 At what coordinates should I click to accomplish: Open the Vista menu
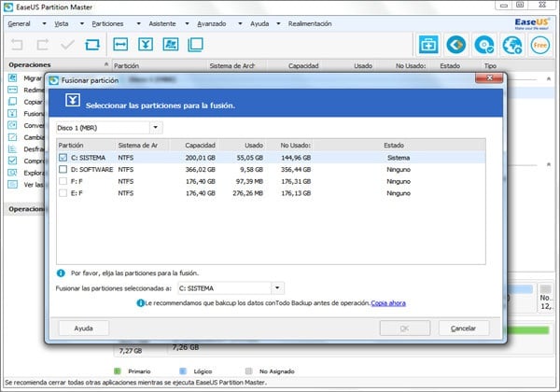[61, 23]
